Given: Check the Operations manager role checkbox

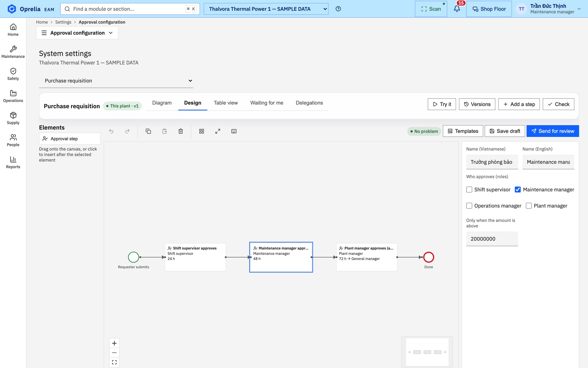Looking at the screenshot, I should click(469, 206).
